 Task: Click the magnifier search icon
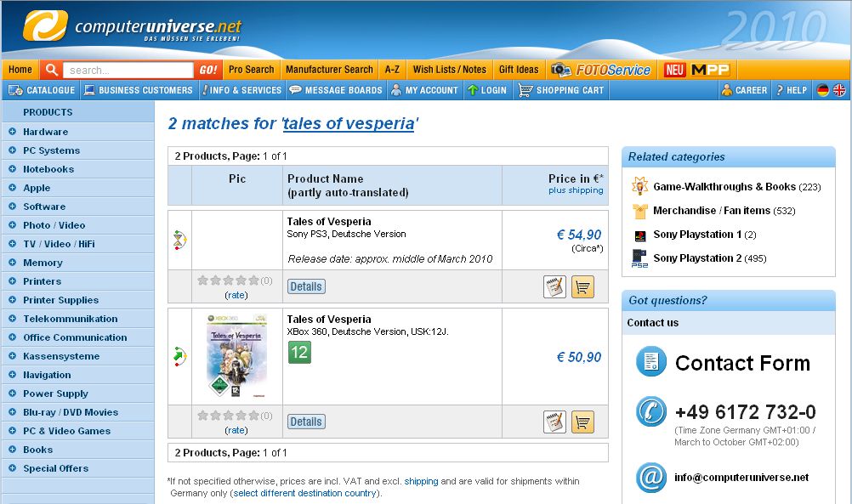coord(52,70)
